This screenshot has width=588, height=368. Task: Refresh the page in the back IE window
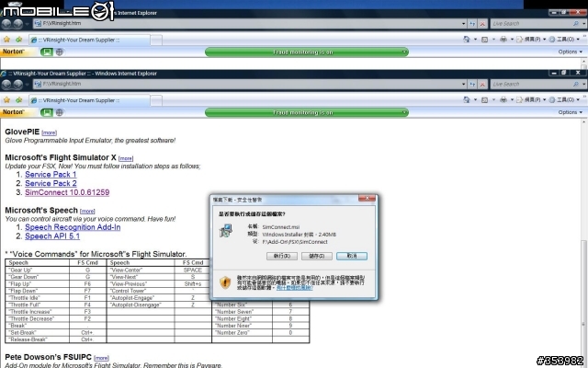click(x=472, y=24)
